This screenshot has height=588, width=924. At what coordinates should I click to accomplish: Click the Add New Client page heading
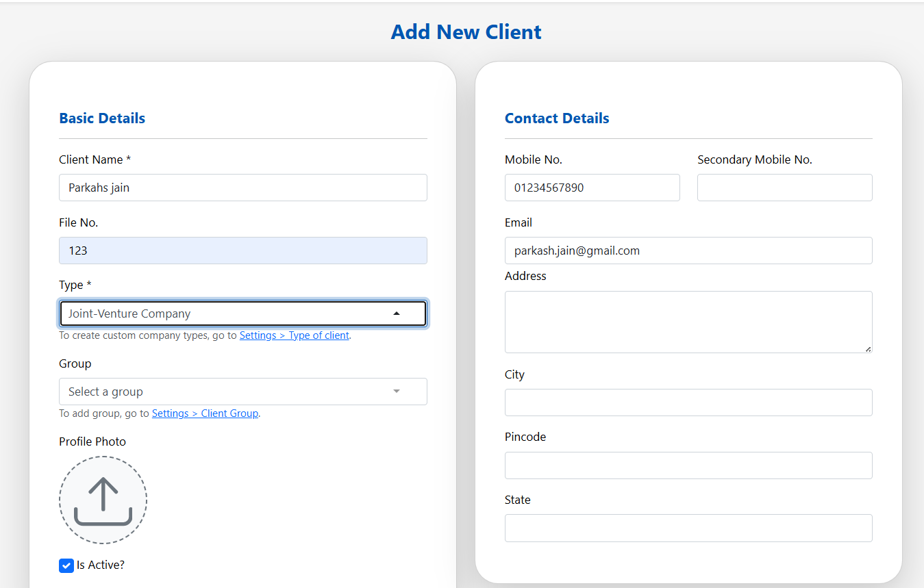(466, 31)
